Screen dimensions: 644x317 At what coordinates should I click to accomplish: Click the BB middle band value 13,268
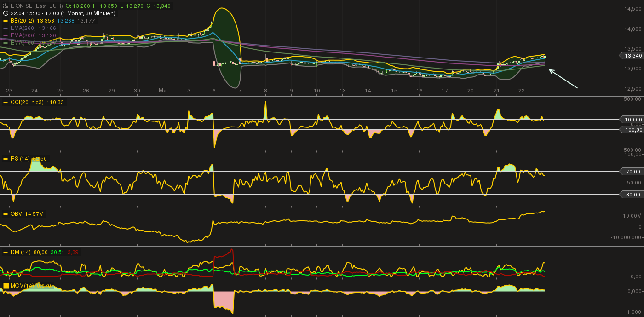tap(66, 21)
